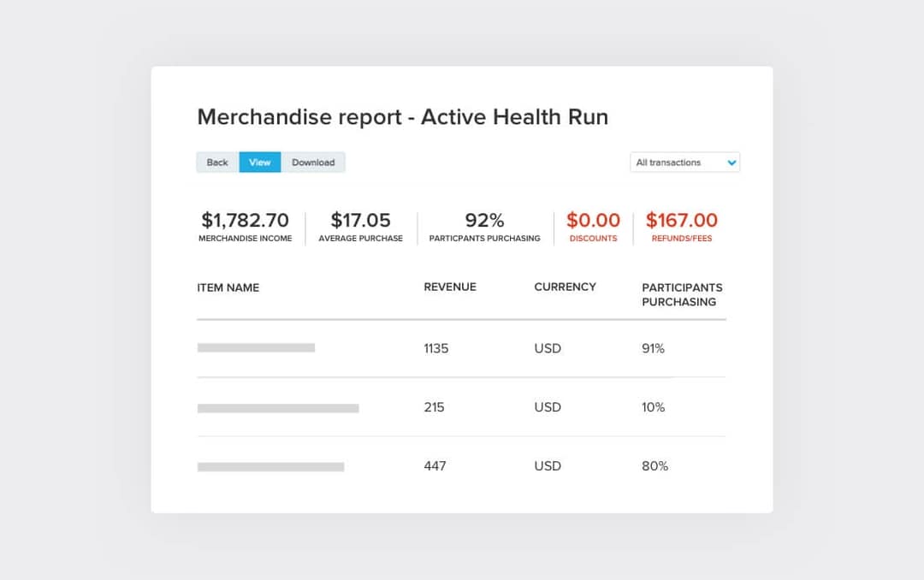
Task: Sort by the Revenue column header
Action: (450, 287)
